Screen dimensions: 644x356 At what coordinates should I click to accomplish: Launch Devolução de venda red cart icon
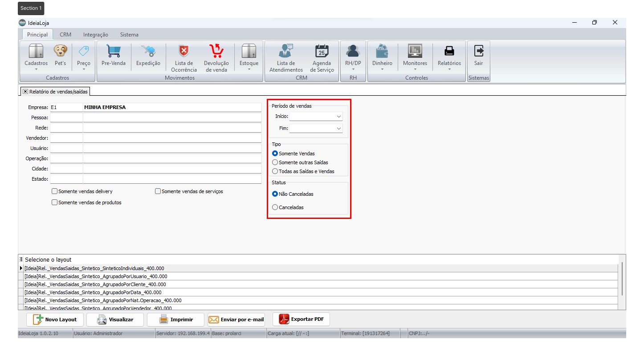click(216, 52)
